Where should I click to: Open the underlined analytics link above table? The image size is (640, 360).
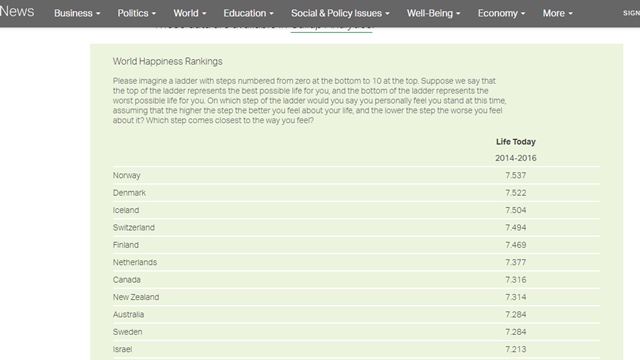click(x=331, y=29)
